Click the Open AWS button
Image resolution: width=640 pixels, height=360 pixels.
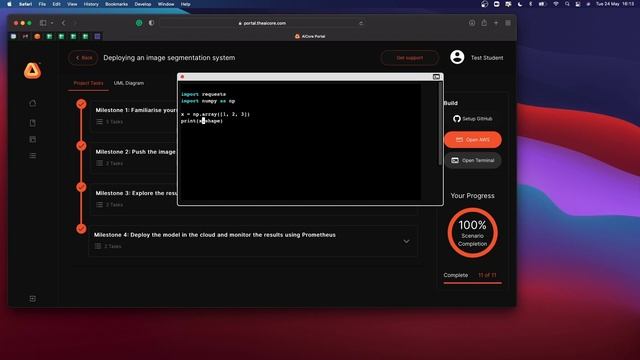(x=473, y=140)
